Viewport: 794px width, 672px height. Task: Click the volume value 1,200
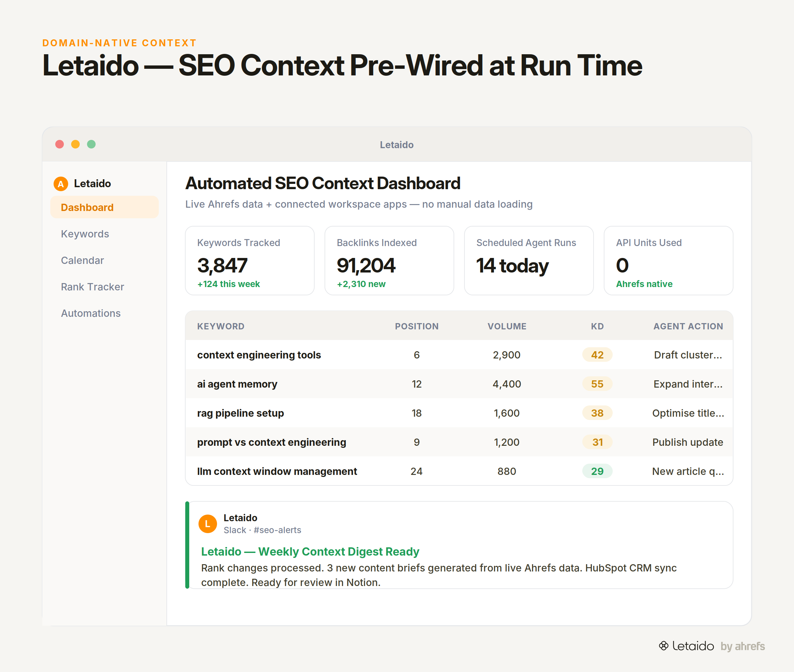(507, 442)
